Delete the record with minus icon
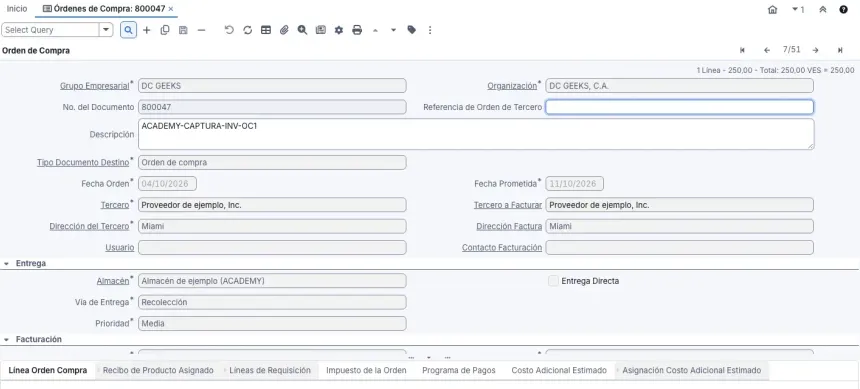 coord(201,30)
